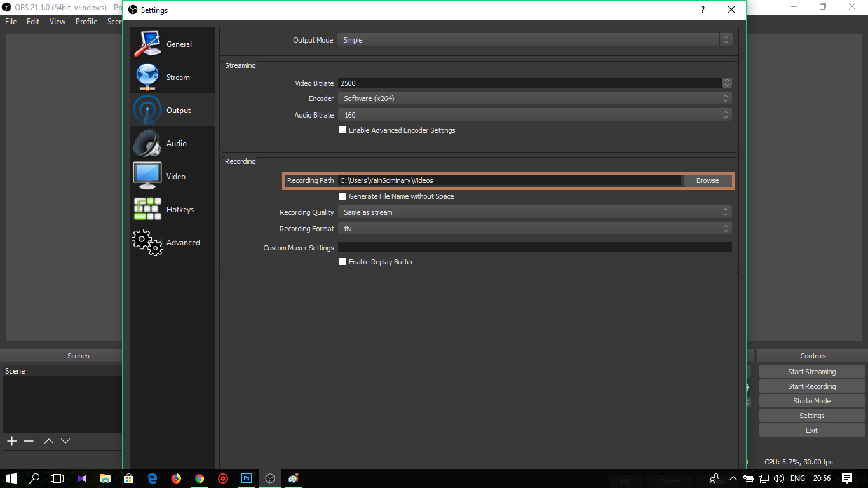Open Windows search from taskbar

35,478
